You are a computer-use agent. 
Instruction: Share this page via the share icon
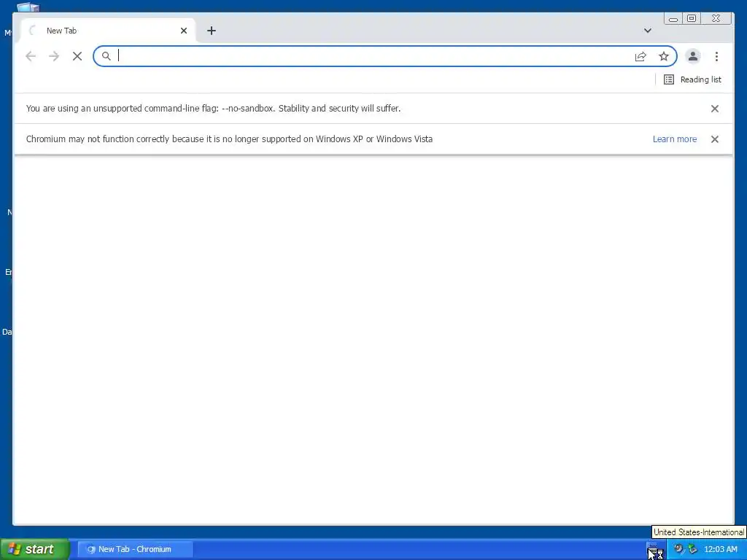[640, 56]
